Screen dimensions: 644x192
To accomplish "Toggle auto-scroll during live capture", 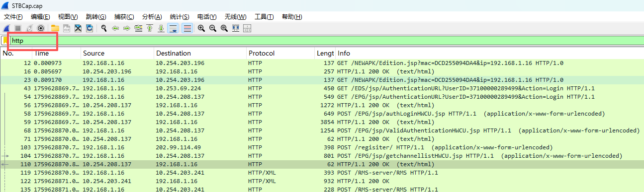I will 173,28.
